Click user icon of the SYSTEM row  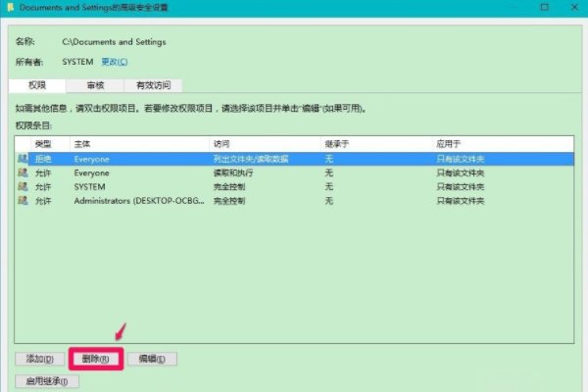pos(23,186)
